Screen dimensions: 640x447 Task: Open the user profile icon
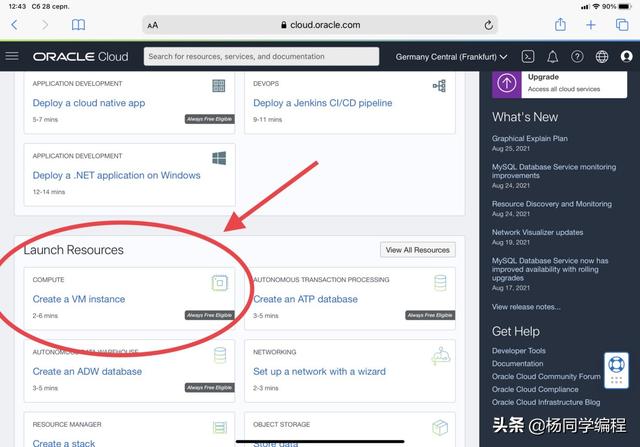[x=625, y=57]
